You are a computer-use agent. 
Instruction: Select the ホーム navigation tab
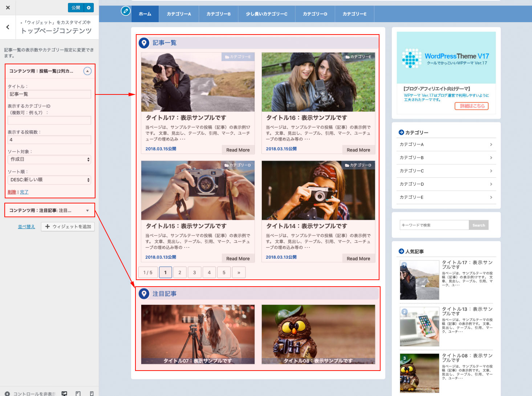[145, 14]
